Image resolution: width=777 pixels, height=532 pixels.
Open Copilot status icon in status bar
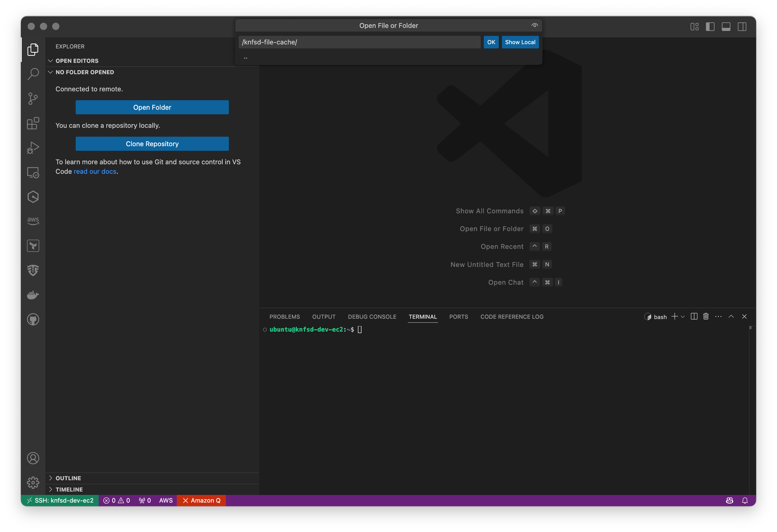pyautogui.click(x=730, y=500)
